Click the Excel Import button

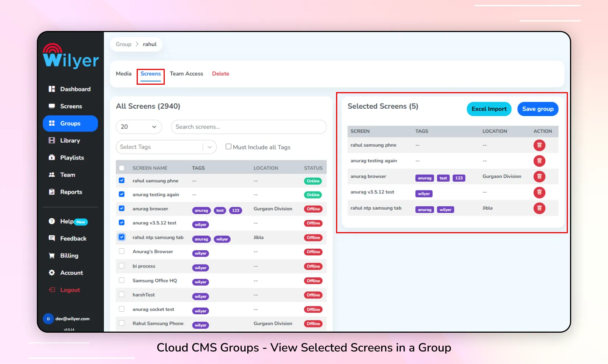coord(489,109)
